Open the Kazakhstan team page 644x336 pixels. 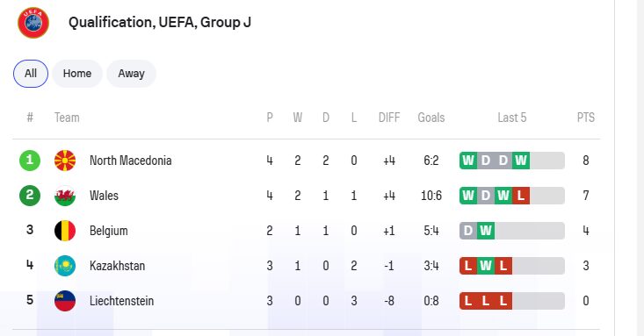pyautogui.click(x=118, y=266)
